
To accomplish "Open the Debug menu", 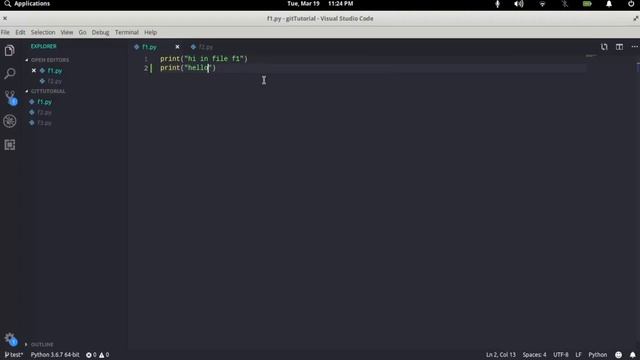I will [x=100, y=32].
